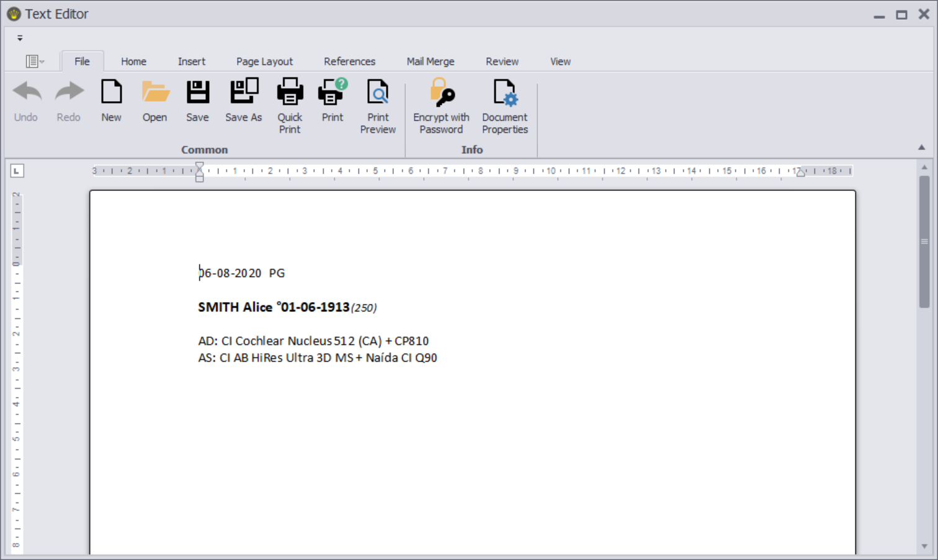Select the Mail Merge tab
Image resolution: width=938 pixels, height=560 pixels.
431,61
